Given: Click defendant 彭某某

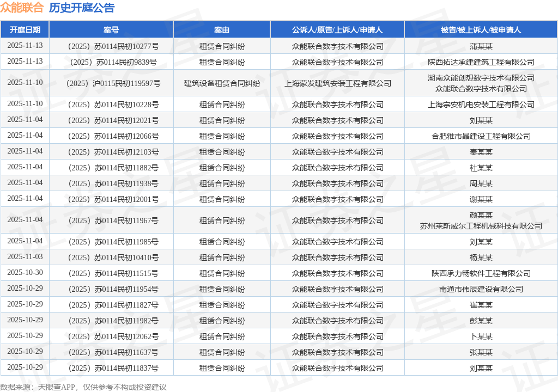Looking at the screenshot, I should tap(481, 321).
